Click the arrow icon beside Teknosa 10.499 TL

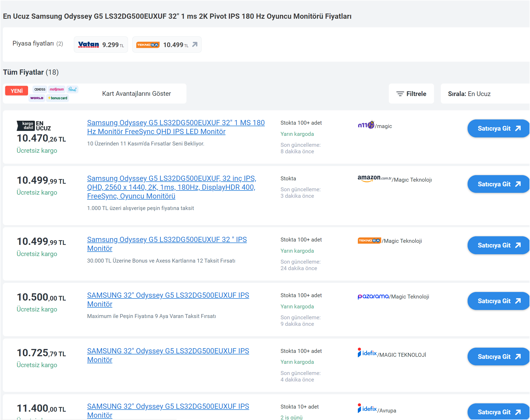coord(195,44)
